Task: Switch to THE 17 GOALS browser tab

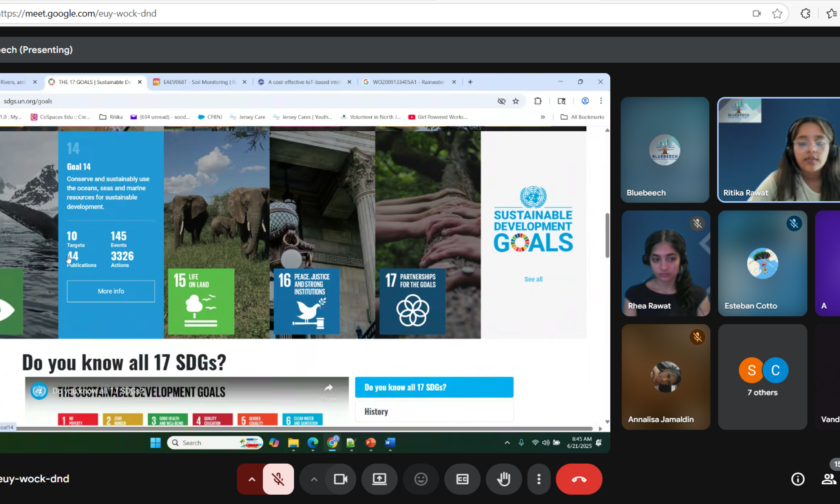Action: 94,82
